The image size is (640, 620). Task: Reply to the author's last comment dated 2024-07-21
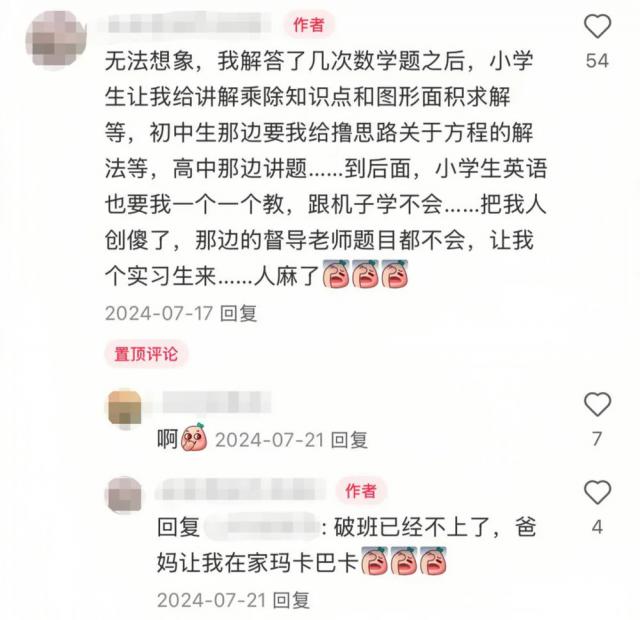pos(291,600)
